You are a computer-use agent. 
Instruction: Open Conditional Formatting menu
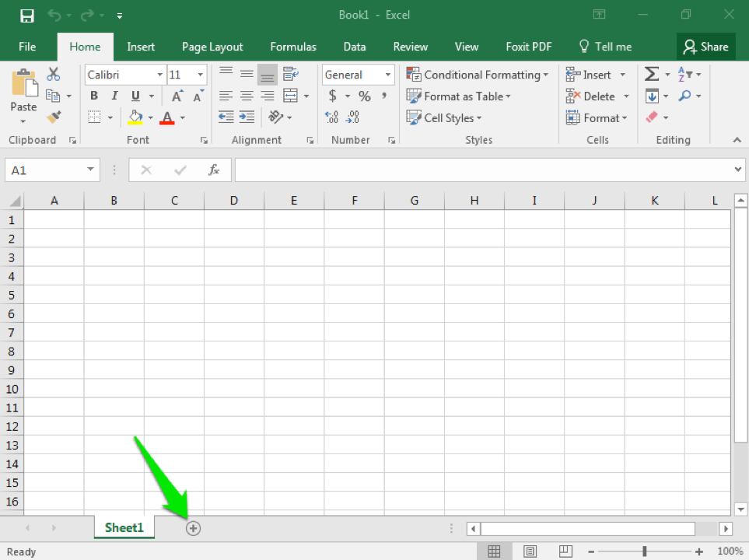tap(478, 75)
